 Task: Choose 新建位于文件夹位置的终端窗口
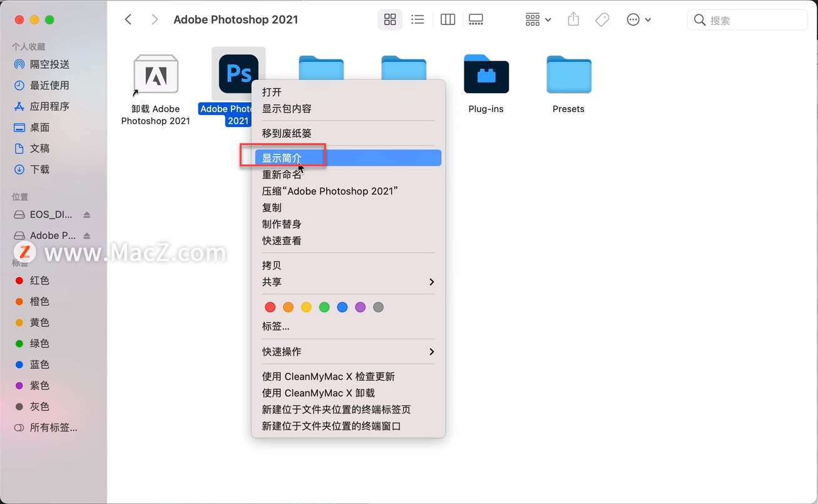[348, 426]
